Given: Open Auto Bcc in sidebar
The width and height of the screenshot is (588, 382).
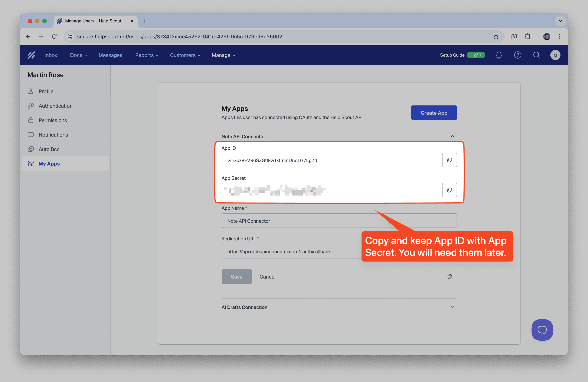Looking at the screenshot, I should [65, 149].
